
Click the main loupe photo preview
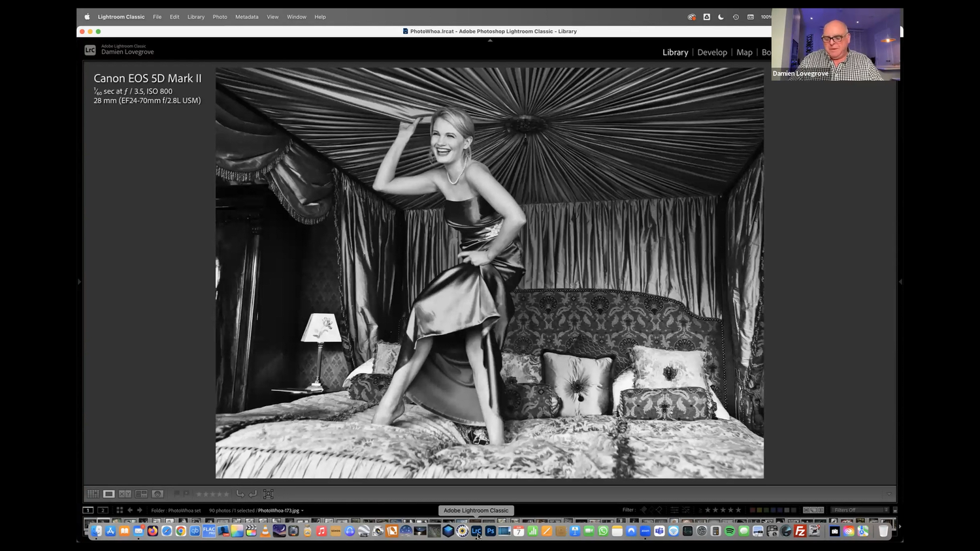tap(489, 273)
